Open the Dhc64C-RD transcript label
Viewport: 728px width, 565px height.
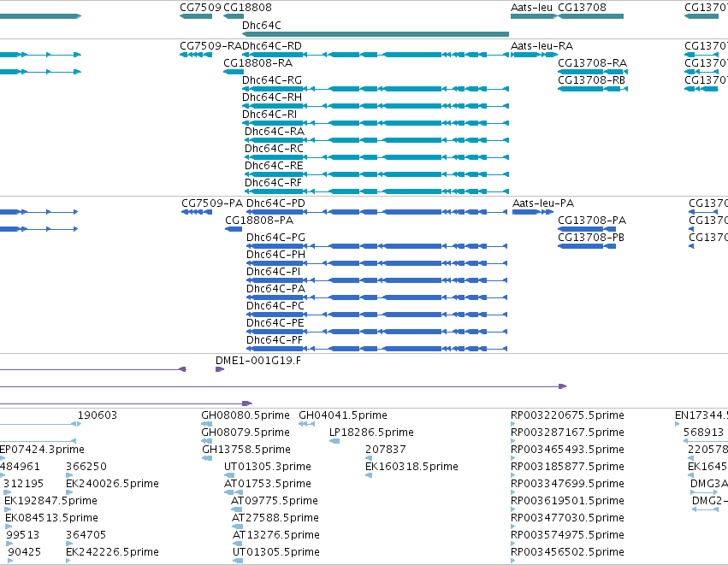tap(272, 46)
